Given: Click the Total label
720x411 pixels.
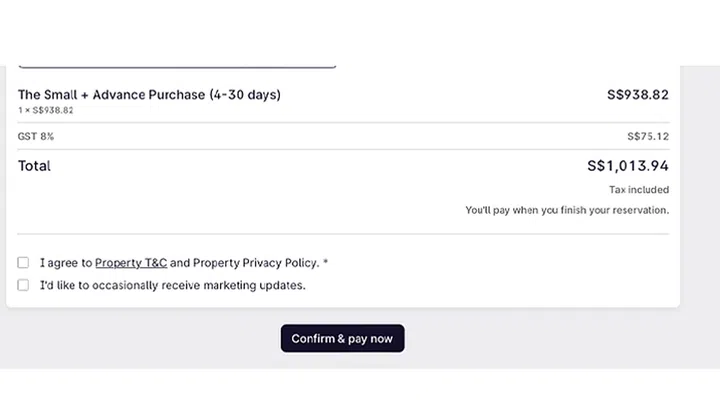Looking at the screenshot, I should click(34, 166).
